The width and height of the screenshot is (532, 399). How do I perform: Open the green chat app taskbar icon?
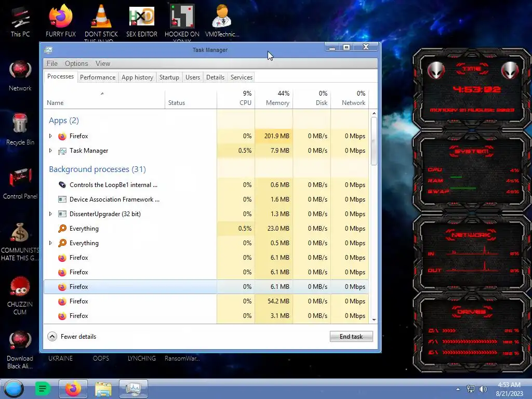[43, 389]
